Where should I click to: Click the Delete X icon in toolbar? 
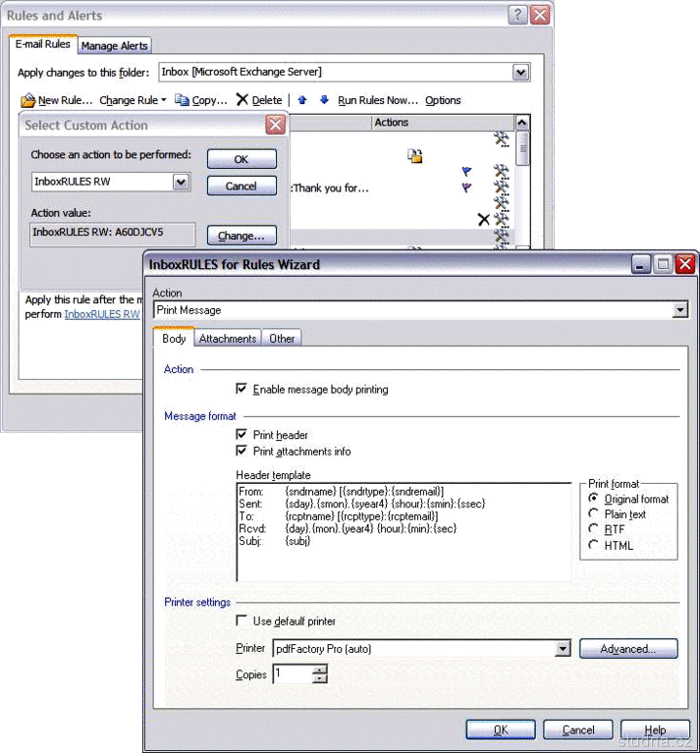coord(242,99)
